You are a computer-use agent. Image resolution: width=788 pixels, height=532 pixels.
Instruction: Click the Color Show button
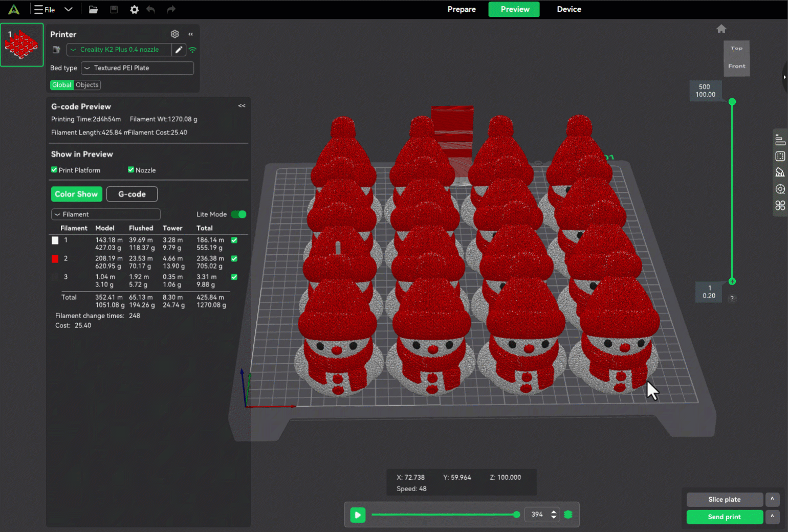(x=76, y=194)
